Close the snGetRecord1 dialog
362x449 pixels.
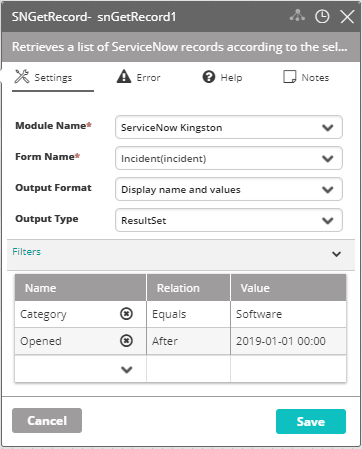click(347, 16)
